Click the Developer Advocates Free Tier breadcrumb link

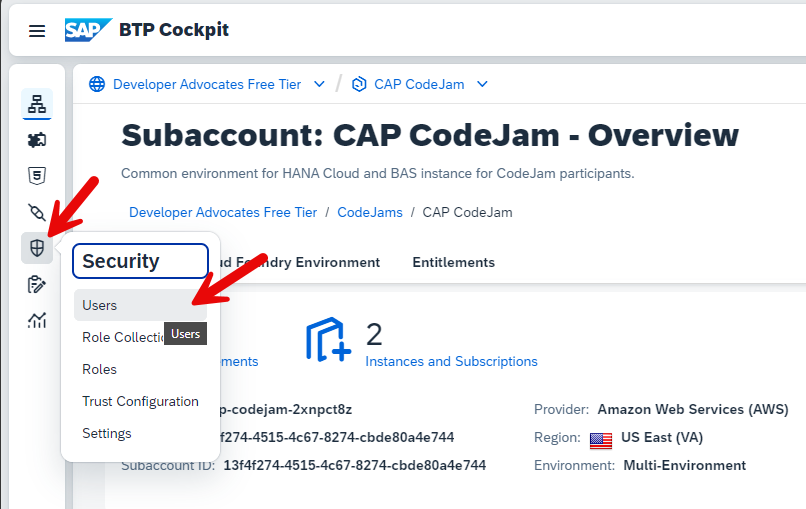coord(223,212)
